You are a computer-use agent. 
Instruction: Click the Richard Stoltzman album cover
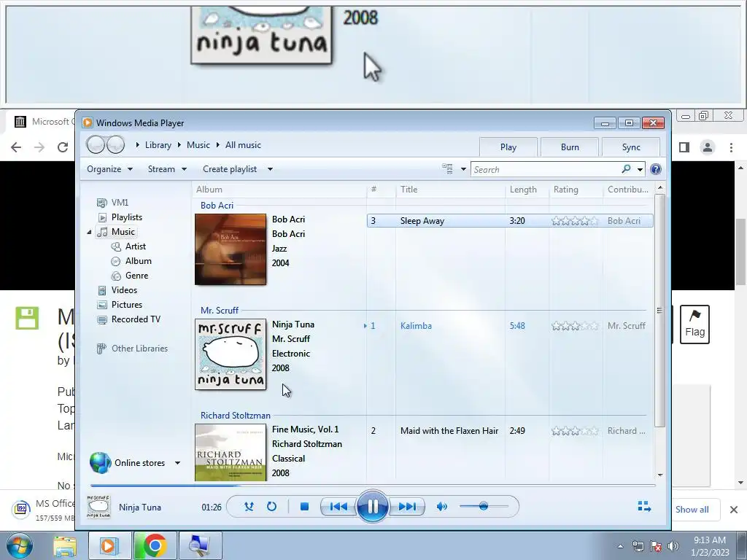pos(231,452)
